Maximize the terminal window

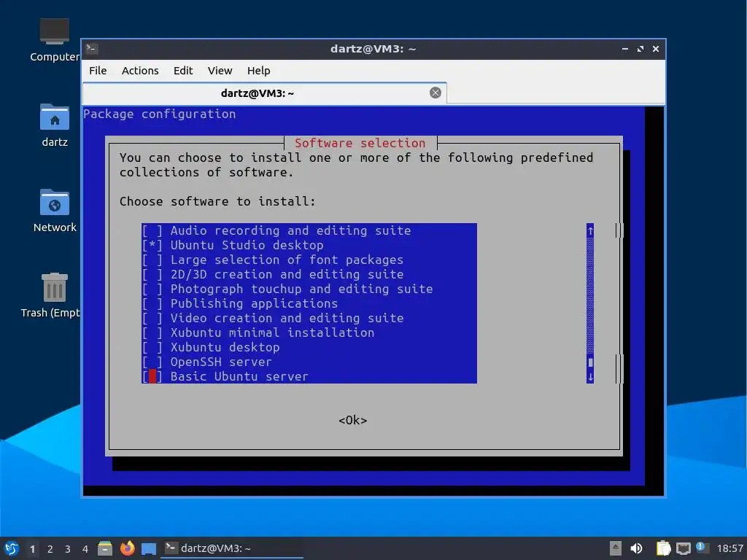640,49
